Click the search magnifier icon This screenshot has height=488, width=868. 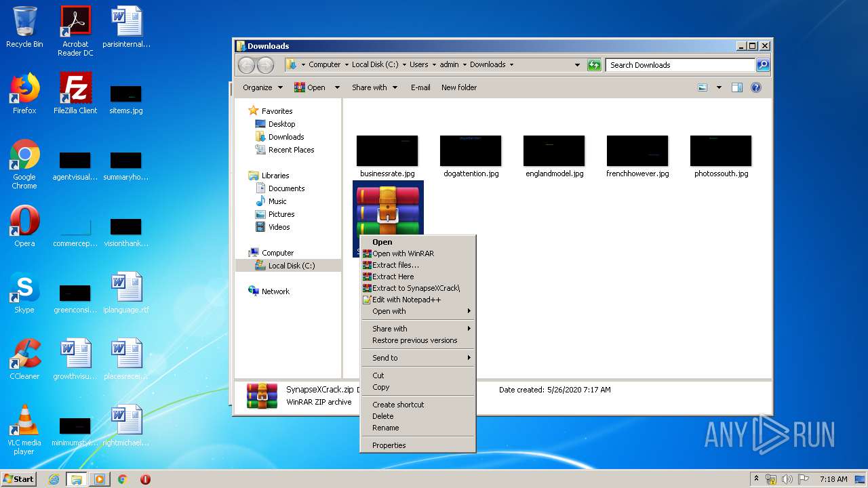click(x=763, y=65)
